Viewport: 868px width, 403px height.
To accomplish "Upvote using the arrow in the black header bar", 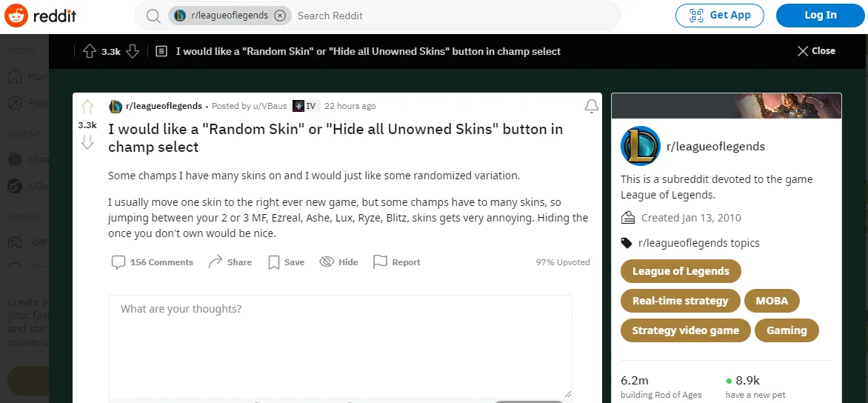I will (89, 51).
